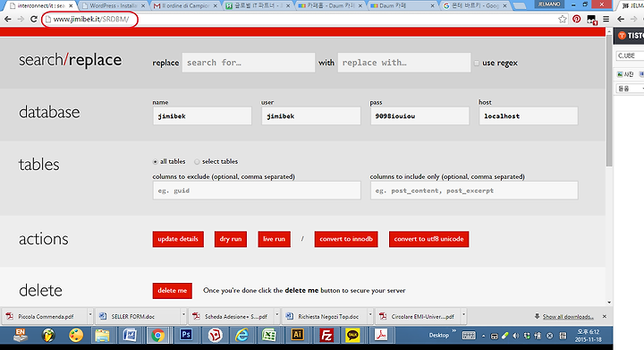Image resolution: width=644 pixels, height=350 pixels.
Task: Open KakaoTalk from the taskbar
Action: pyautogui.click(x=352, y=335)
